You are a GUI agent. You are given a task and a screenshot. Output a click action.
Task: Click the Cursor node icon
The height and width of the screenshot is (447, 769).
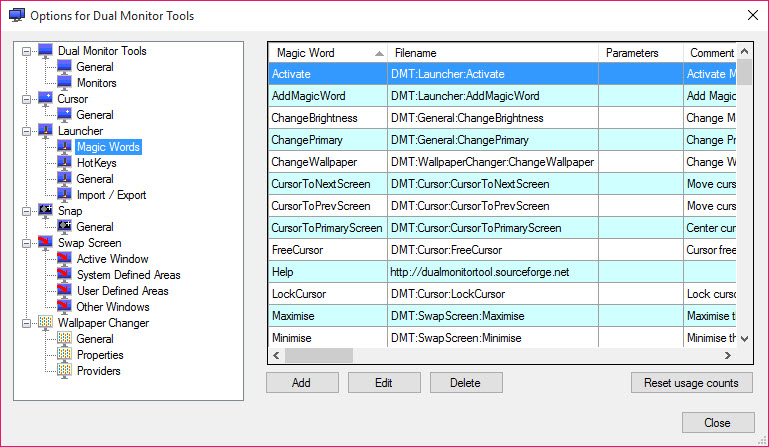45,99
